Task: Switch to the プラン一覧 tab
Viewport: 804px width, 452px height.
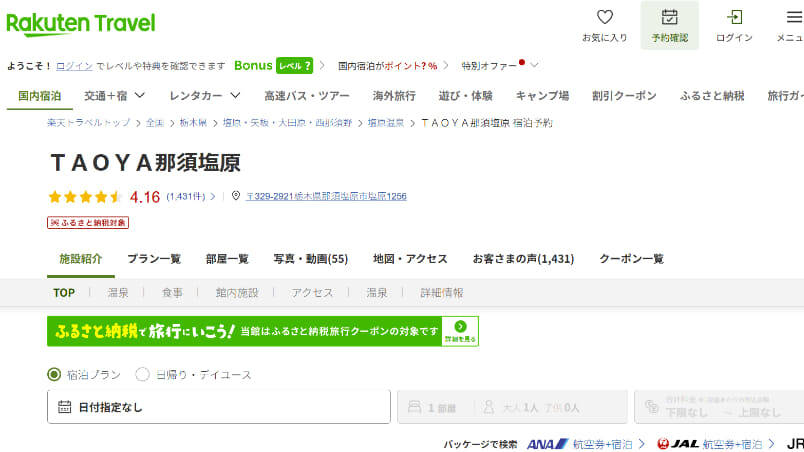Action: click(154, 258)
